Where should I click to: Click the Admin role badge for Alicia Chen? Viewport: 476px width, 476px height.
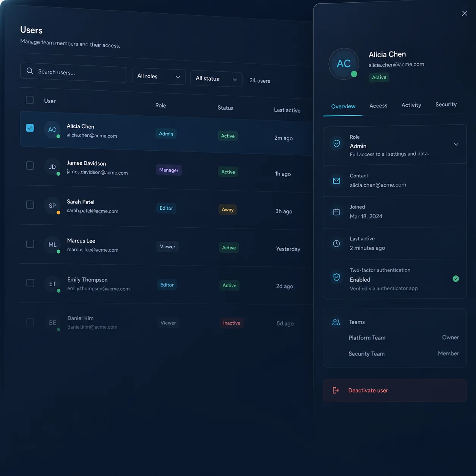[x=166, y=134]
